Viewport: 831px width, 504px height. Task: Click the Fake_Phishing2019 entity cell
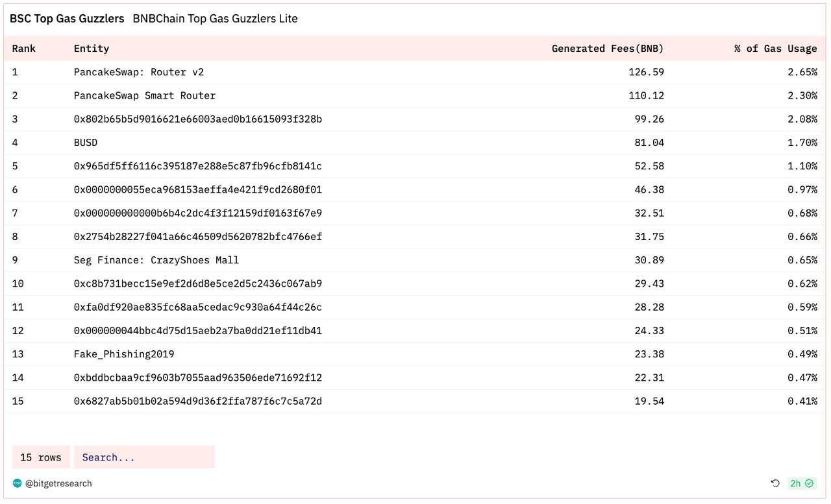124,354
